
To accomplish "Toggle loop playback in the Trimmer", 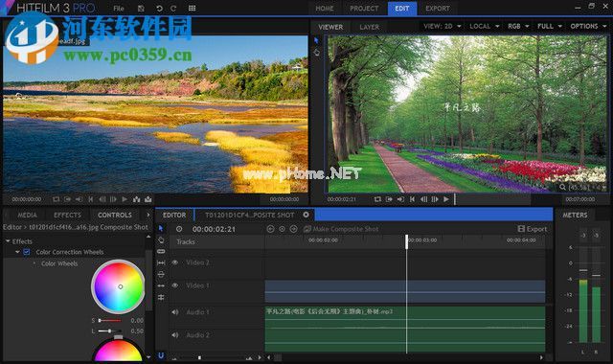I will 56,199.
